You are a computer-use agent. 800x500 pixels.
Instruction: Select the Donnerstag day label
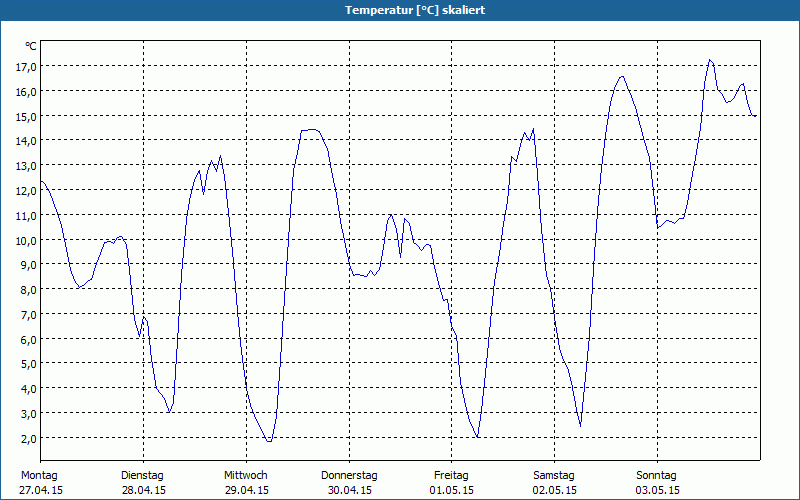[349, 475]
